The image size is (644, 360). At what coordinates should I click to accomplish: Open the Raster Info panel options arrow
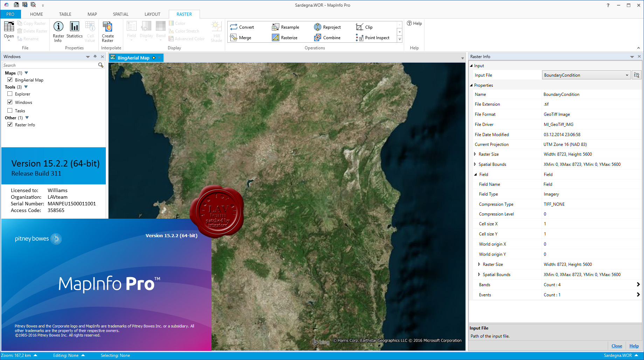(632, 57)
